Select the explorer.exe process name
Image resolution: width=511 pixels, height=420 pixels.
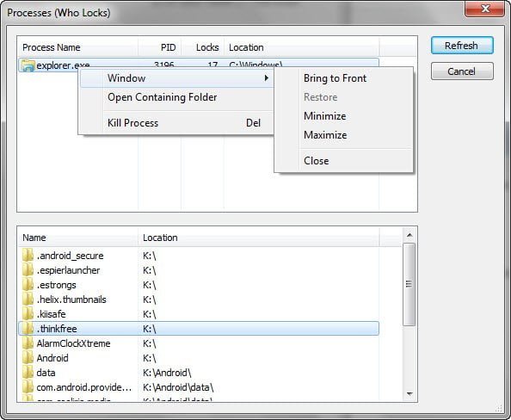click(63, 65)
